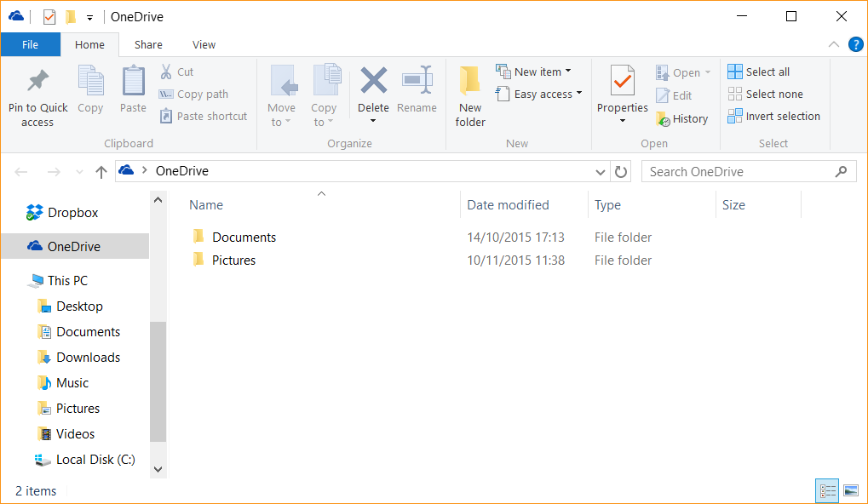Collapse the ribbon with the chevron
This screenshot has height=504, width=868.
tap(834, 44)
